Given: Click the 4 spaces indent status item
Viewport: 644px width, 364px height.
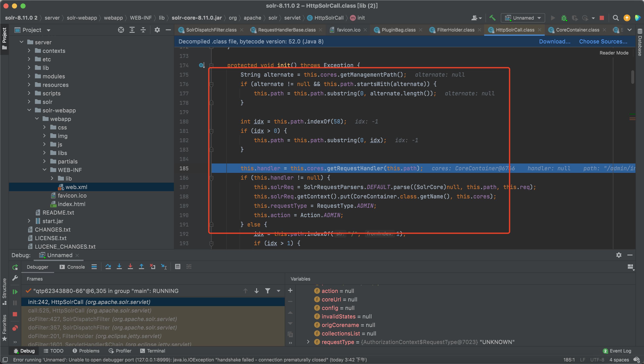Looking at the screenshot, I should [x=619, y=360].
